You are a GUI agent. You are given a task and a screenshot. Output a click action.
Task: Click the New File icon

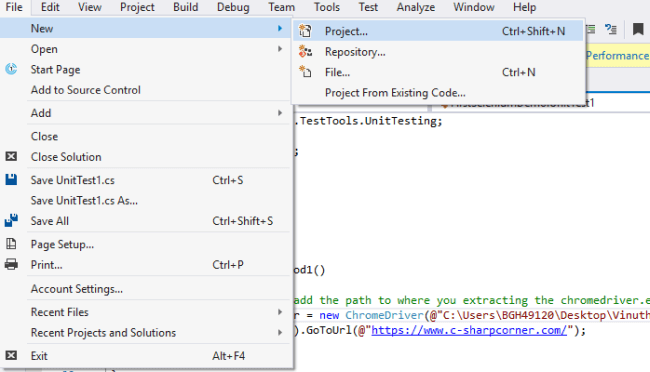305,72
